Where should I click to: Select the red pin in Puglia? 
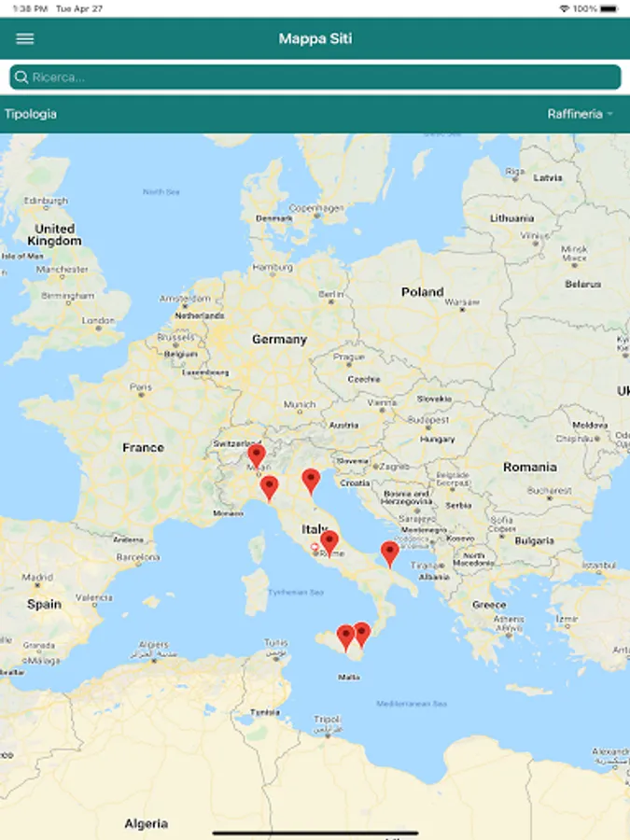pyautogui.click(x=389, y=553)
